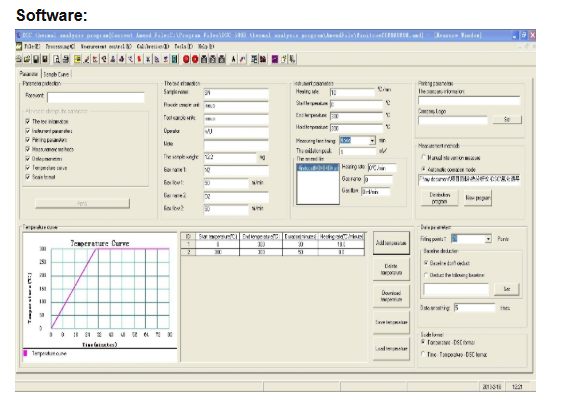The width and height of the screenshot is (569, 405).
Task: Open the Tools menu
Action: pyautogui.click(x=184, y=46)
